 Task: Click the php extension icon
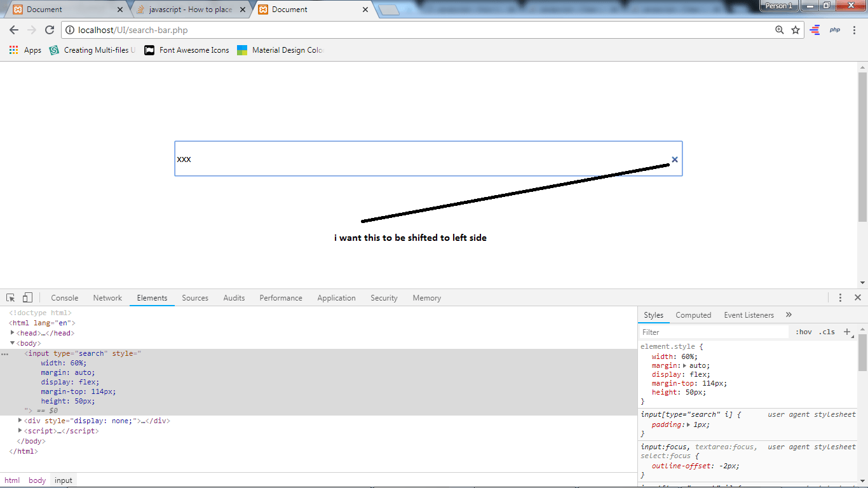(x=835, y=30)
